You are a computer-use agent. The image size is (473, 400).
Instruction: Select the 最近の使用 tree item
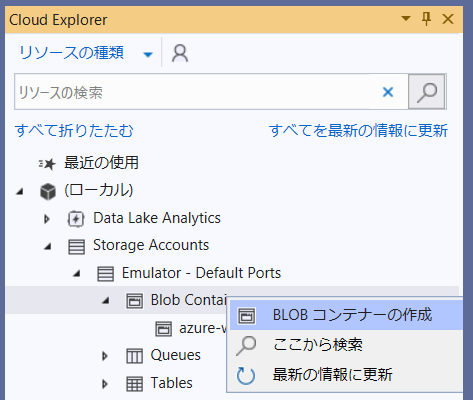pyautogui.click(x=101, y=163)
